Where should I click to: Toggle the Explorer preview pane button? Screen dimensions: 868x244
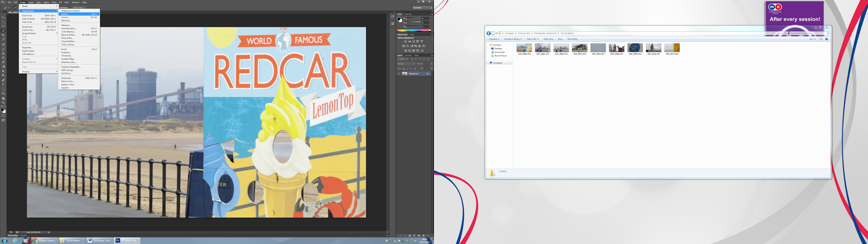tap(821, 39)
